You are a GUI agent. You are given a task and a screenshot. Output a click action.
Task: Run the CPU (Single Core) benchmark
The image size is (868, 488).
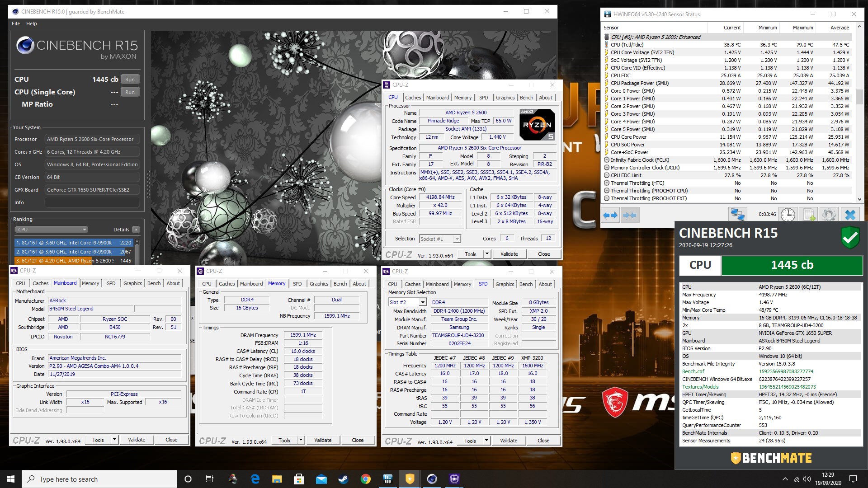pos(130,92)
